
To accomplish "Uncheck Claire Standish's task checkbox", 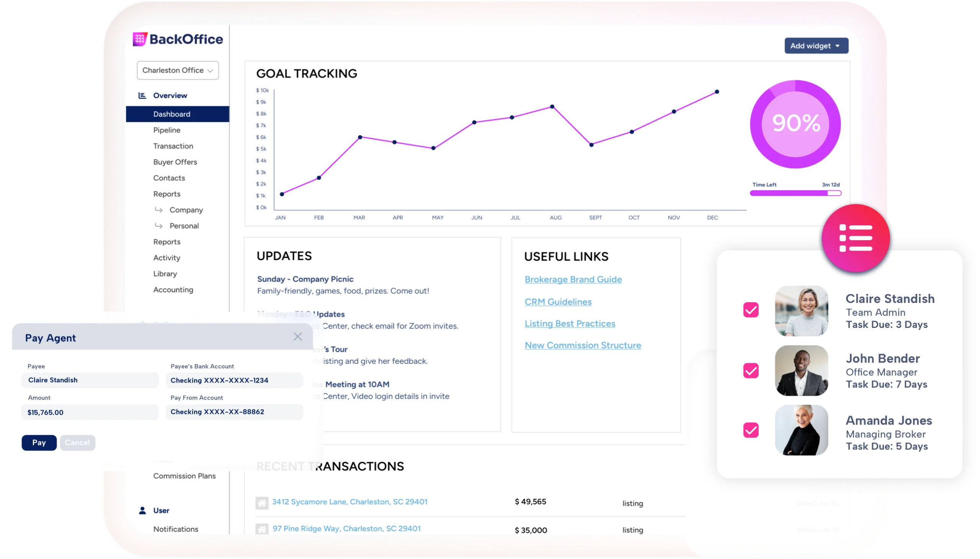I will 751,310.
